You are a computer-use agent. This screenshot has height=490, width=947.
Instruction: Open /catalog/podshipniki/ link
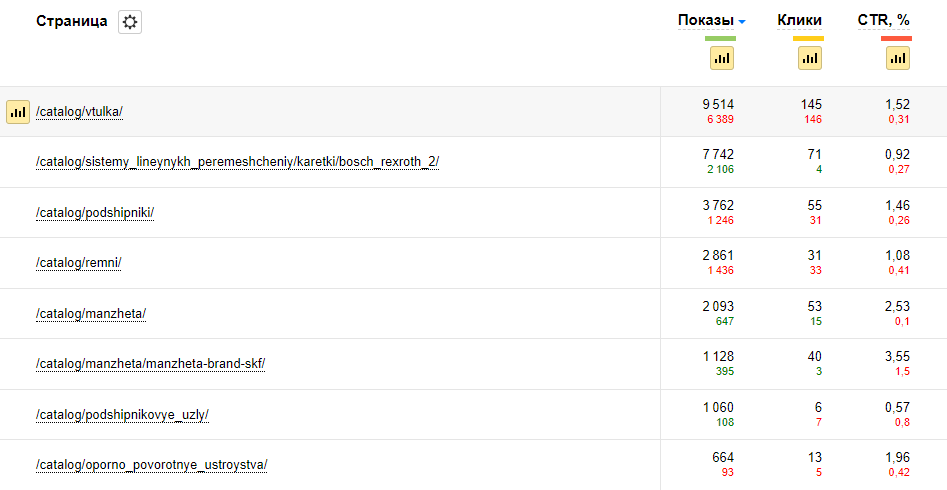click(x=95, y=213)
